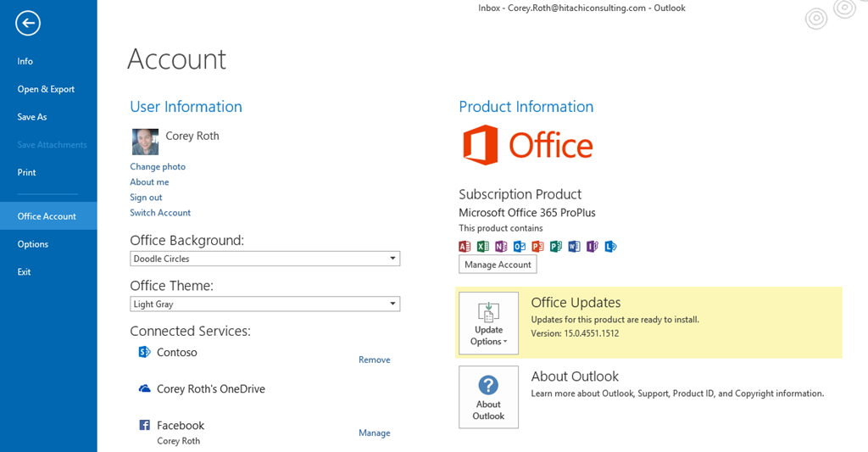Viewport: 868px width, 452px height.
Task: Open Options from the sidebar
Action: click(33, 244)
